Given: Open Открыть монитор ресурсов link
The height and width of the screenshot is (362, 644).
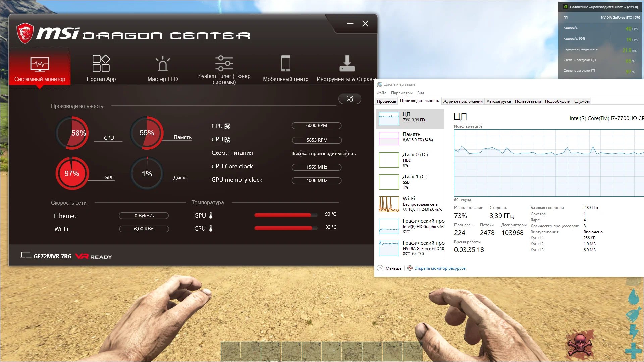Looking at the screenshot, I should tap(439, 268).
